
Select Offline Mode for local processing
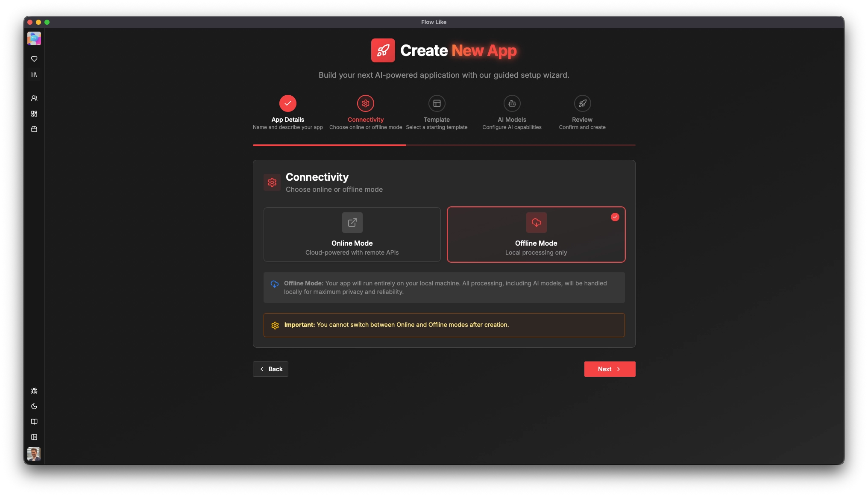pos(536,234)
